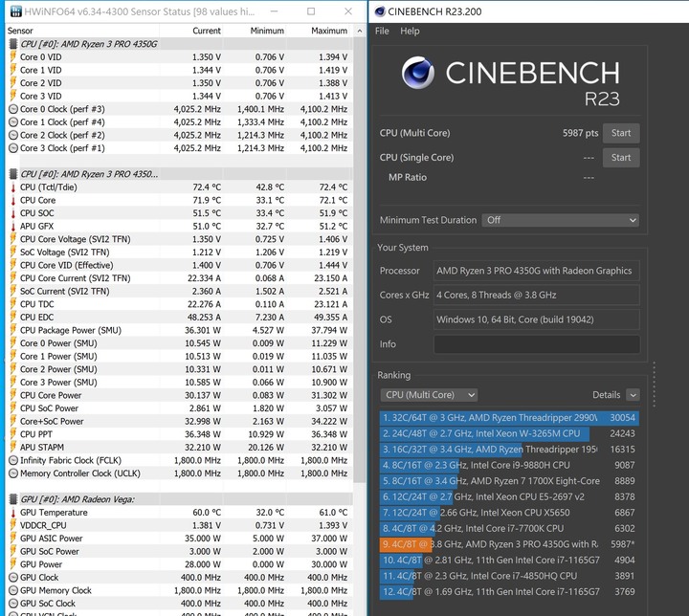The height and width of the screenshot is (616, 689).
Task: Click the clock icon next to GPU Memory Clock
Action: pos(13,590)
